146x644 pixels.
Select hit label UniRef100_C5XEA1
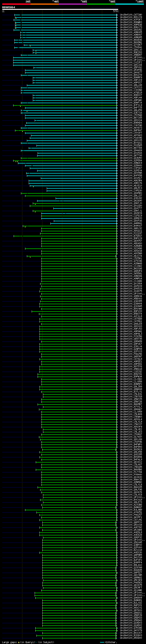(x=131, y=48)
